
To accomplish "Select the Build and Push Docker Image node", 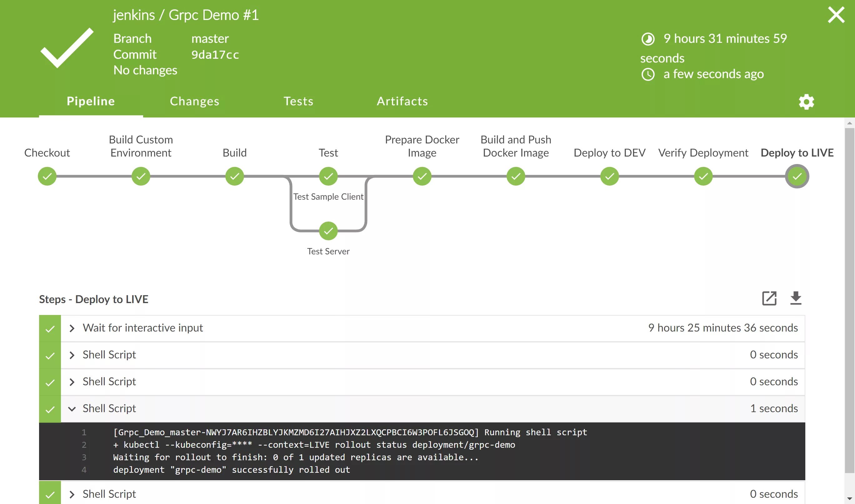I will pyautogui.click(x=516, y=176).
